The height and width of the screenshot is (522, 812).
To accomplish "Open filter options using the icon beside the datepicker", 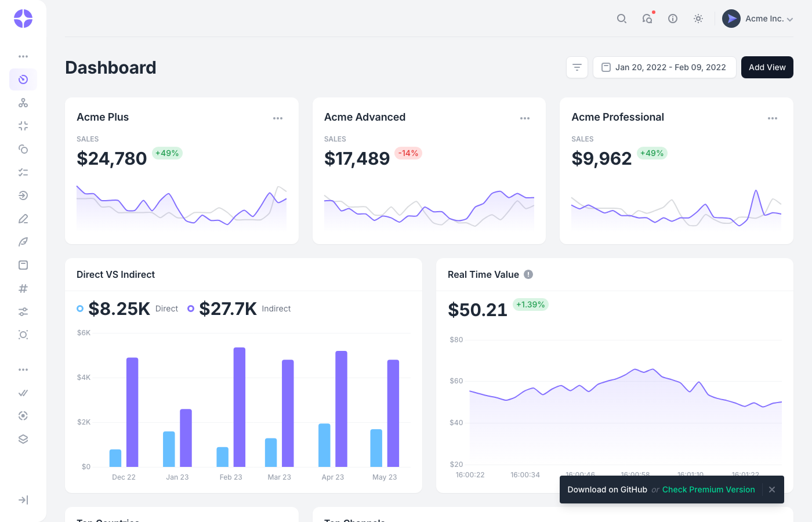I will click(577, 67).
